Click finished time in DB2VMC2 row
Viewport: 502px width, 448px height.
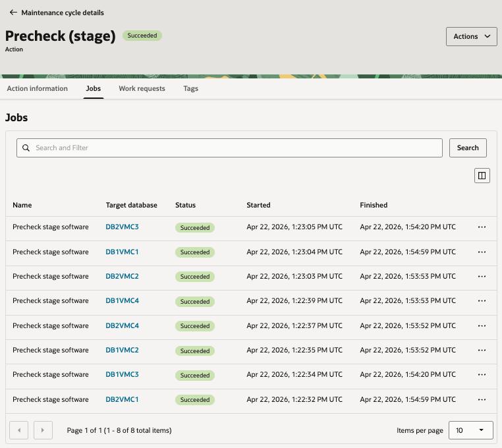tap(408, 276)
